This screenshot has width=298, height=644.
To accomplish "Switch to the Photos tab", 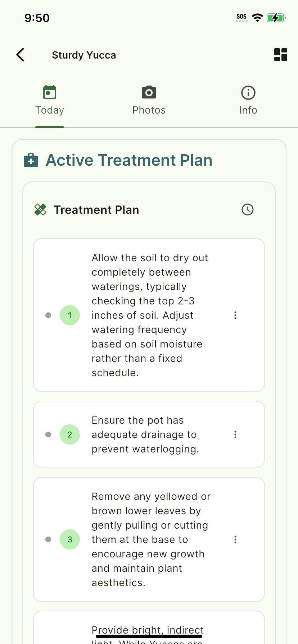I will click(149, 100).
